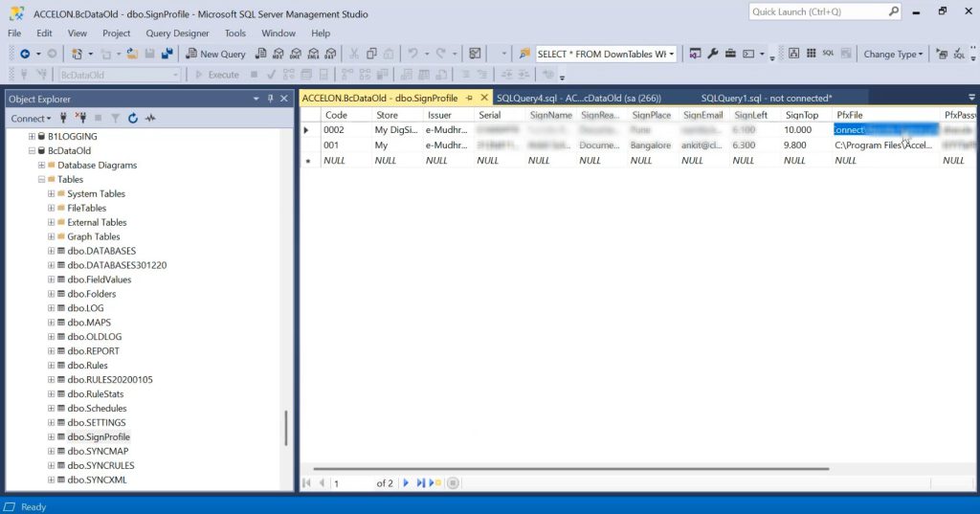This screenshot has width=980, height=514.
Task: Open the Project menu
Action: [x=116, y=34]
